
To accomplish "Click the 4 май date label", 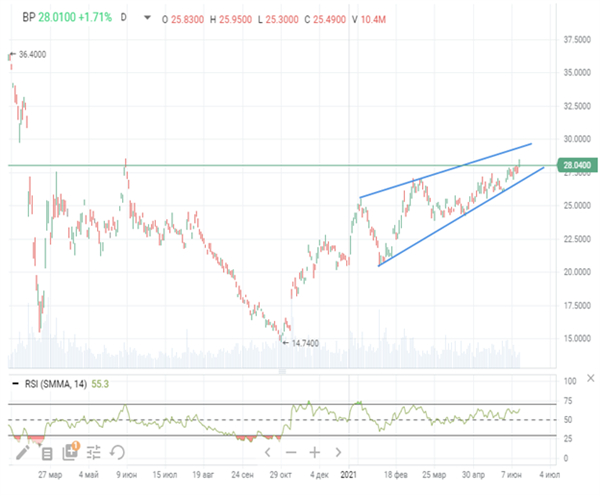I will click(88, 475).
